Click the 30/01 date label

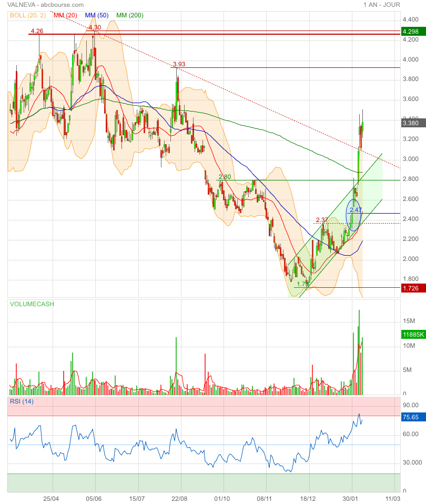[x=350, y=499]
